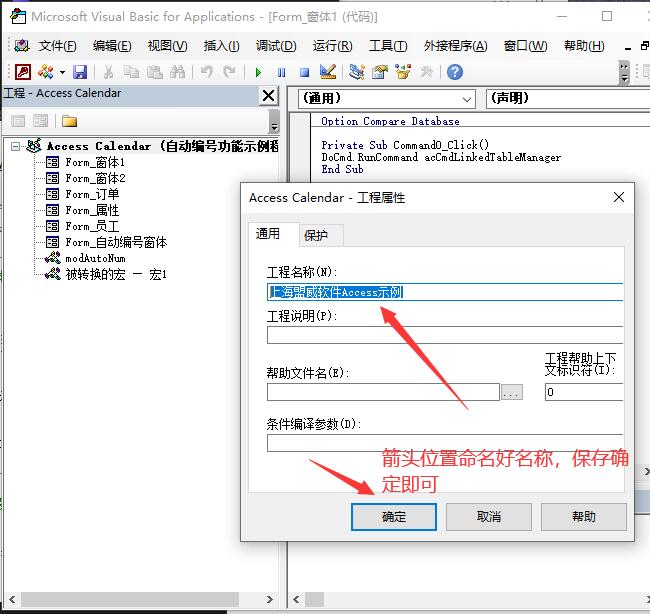Click the Paste toolbar icon
This screenshot has height=614, width=650.
tap(155, 72)
